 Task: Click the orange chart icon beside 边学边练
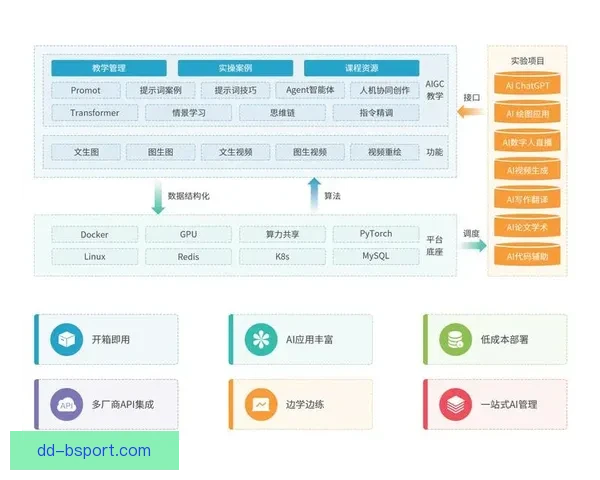pos(261,405)
